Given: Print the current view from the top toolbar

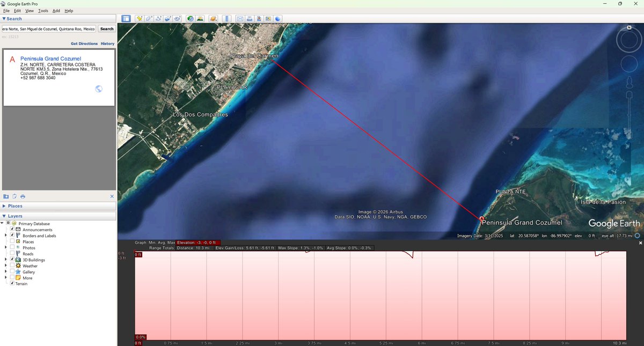Looking at the screenshot, I should pyautogui.click(x=250, y=18).
